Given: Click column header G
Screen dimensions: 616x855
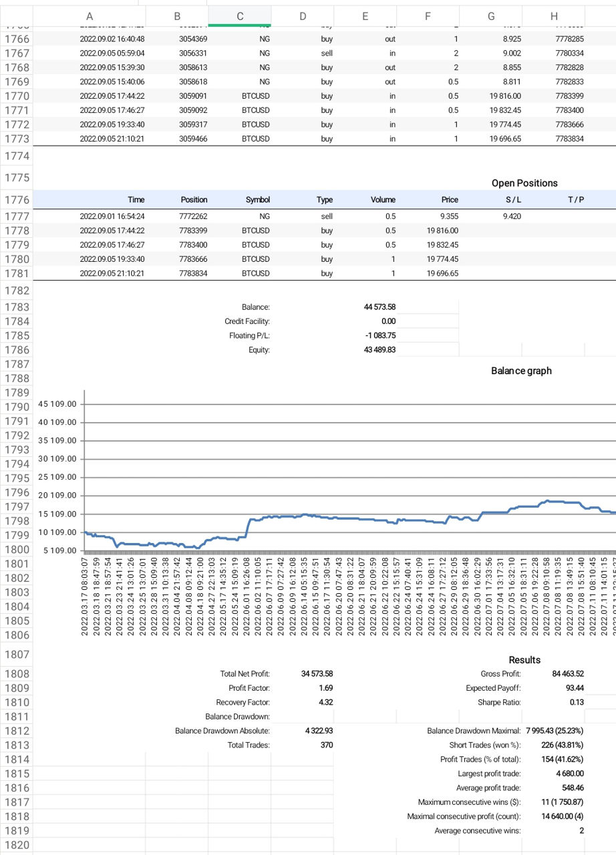Looking at the screenshot, I should pos(491,16).
